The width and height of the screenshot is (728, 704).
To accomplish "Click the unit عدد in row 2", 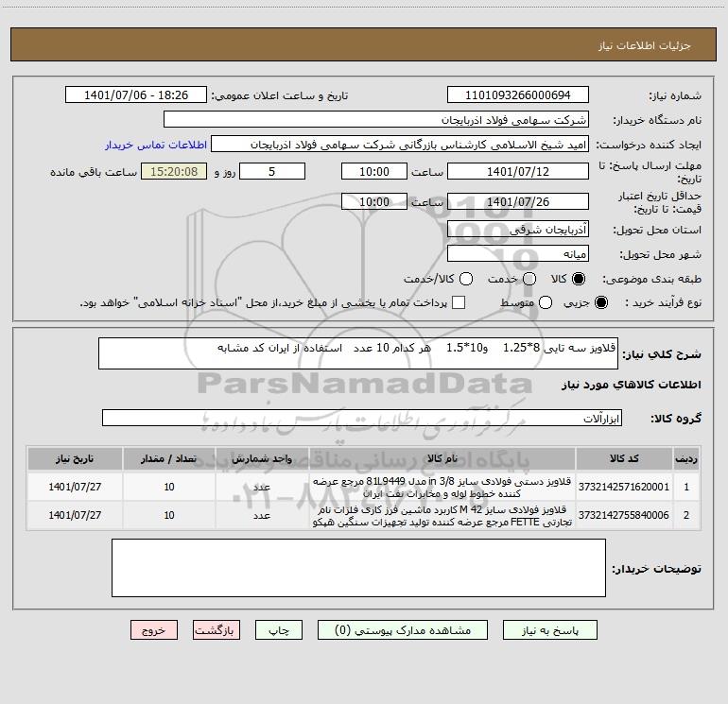I will click(262, 515).
